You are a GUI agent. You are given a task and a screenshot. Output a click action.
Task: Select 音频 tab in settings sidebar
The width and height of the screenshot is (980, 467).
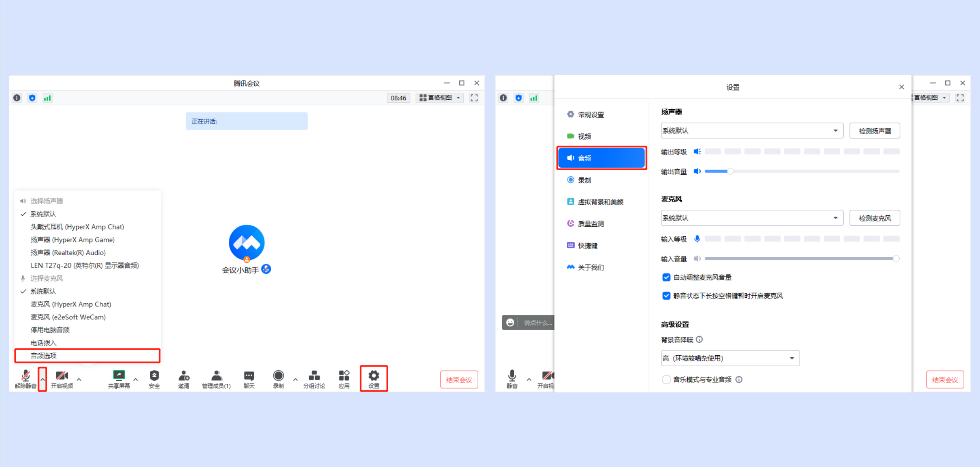(601, 158)
